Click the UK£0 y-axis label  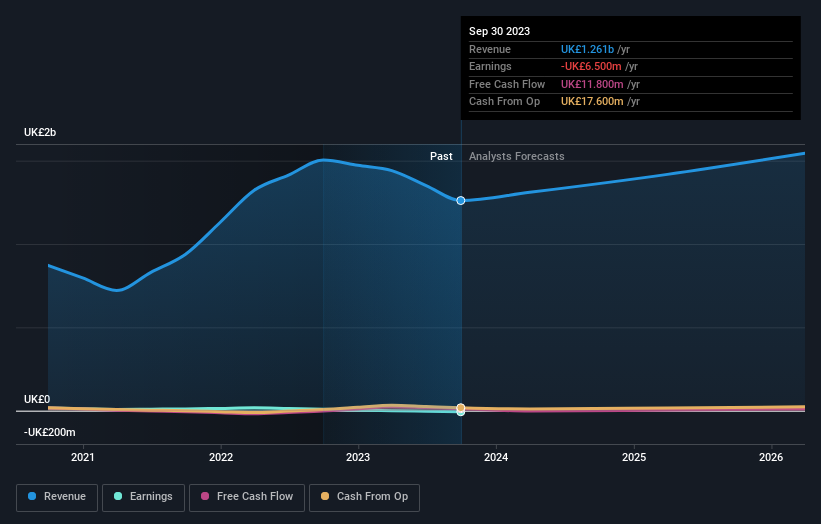37,399
